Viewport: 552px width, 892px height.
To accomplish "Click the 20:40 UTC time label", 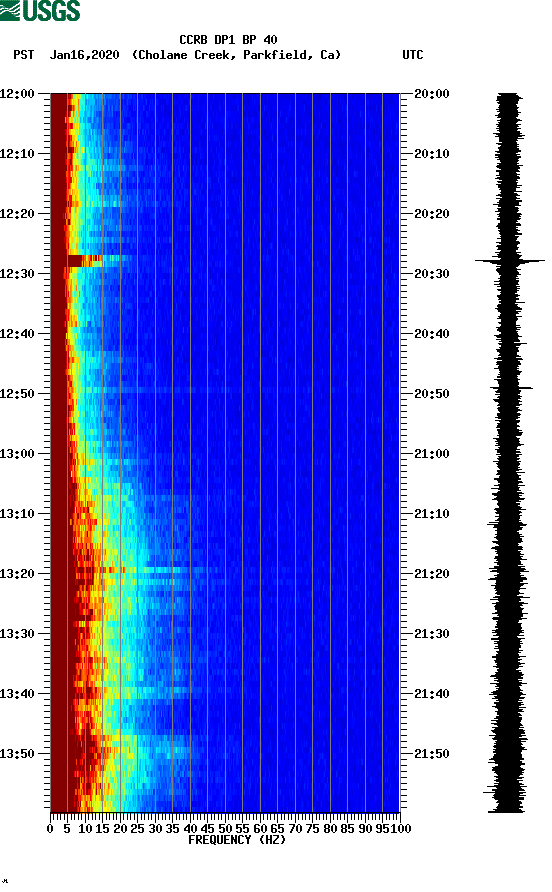I will (432, 334).
